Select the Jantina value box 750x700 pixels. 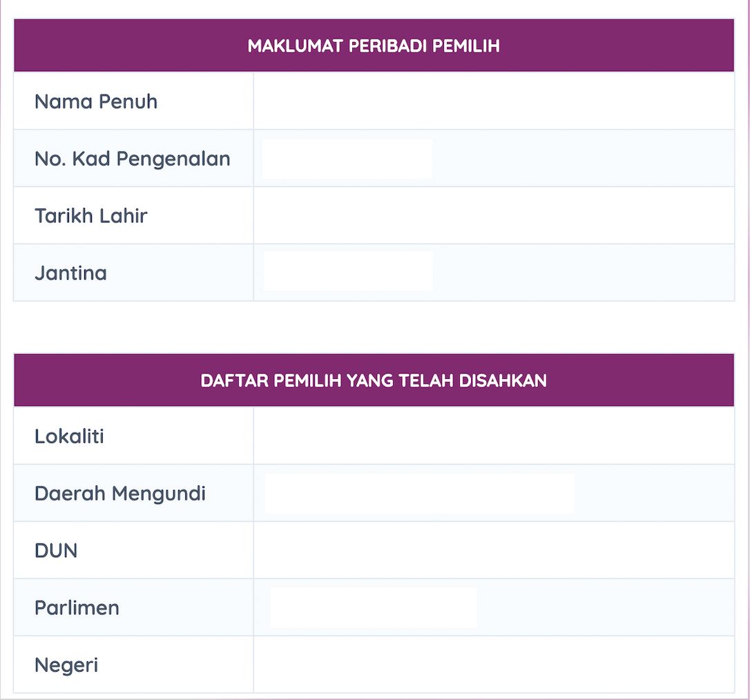[x=348, y=271]
